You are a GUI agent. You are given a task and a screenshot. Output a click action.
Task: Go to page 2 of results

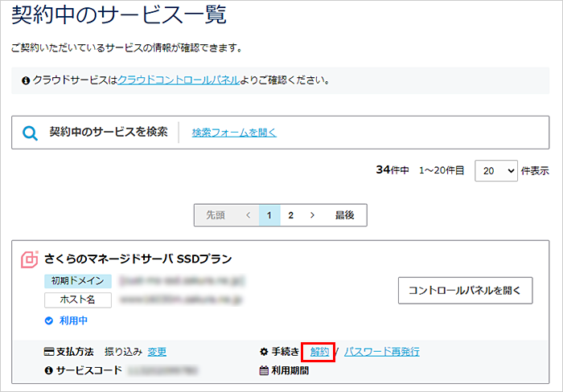[x=291, y=215]
